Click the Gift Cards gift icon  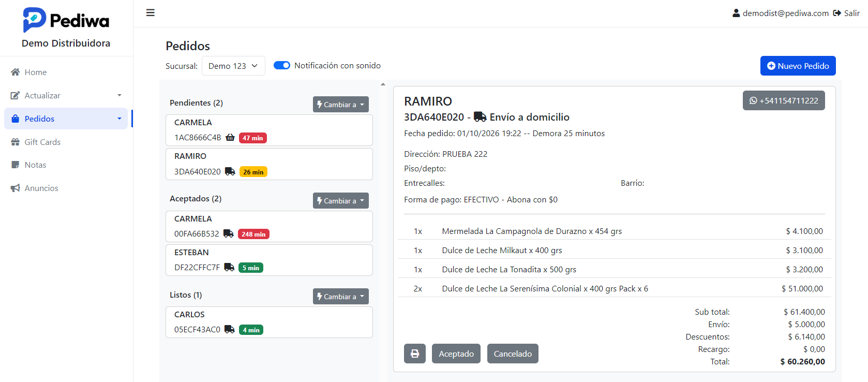tap(16, 142)
